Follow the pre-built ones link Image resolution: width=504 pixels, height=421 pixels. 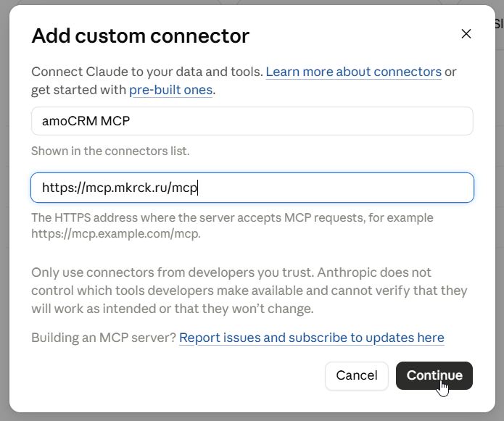pos(170,90)
